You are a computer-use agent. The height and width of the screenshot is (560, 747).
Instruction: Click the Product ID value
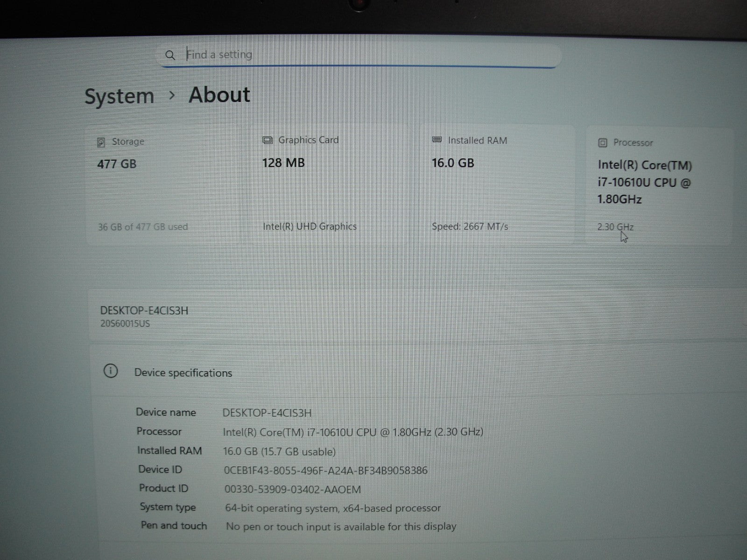[x=293, y=490]
